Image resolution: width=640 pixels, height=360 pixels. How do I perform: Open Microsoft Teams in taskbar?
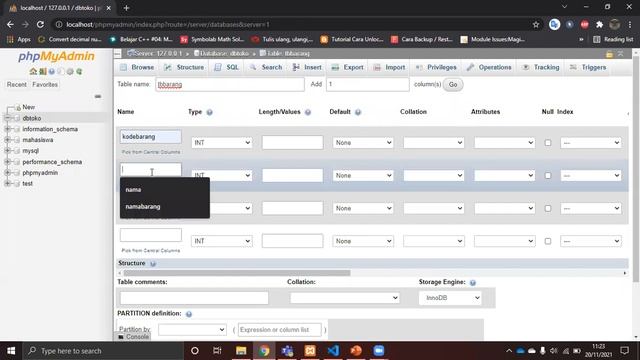coord(287,351)
